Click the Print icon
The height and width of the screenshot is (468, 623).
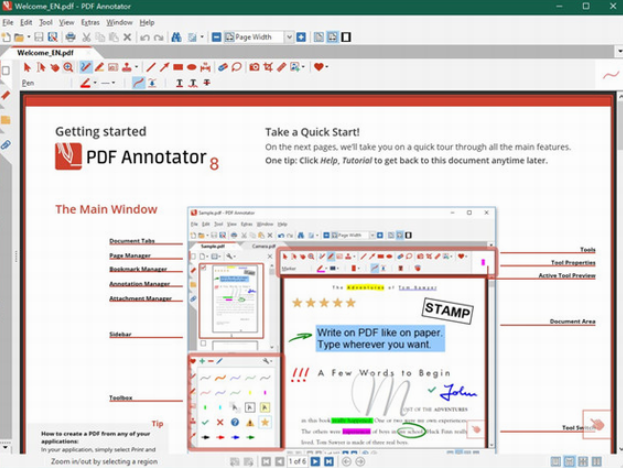pos(69,37)
